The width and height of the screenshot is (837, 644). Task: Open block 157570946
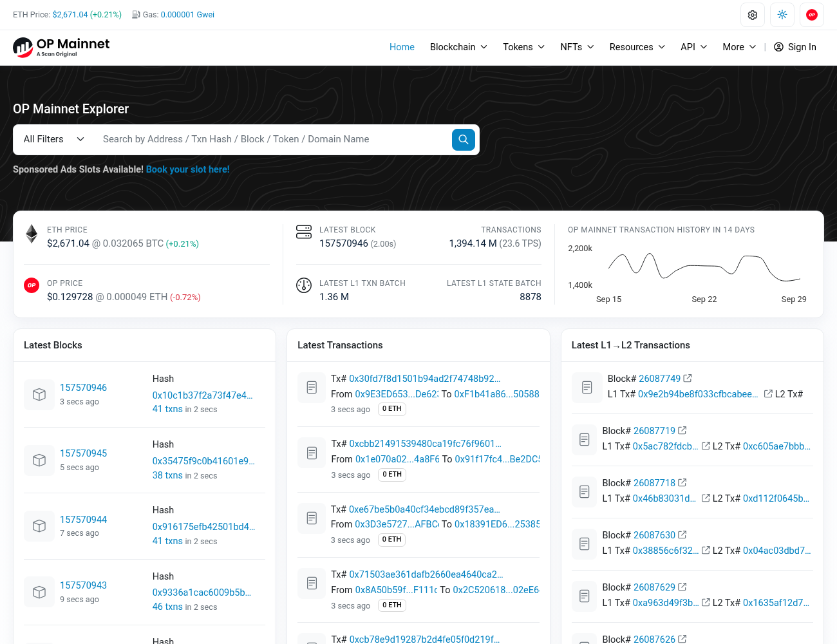[83, 388]
